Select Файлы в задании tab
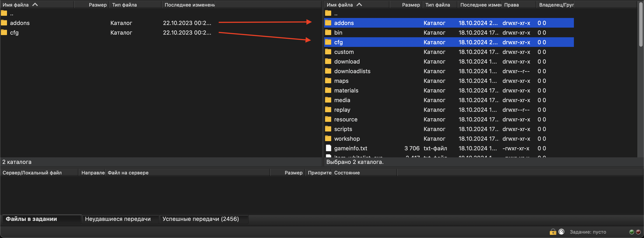Viewport: 644px width, 238px height. pyautogui.click(x=32, y=219)
